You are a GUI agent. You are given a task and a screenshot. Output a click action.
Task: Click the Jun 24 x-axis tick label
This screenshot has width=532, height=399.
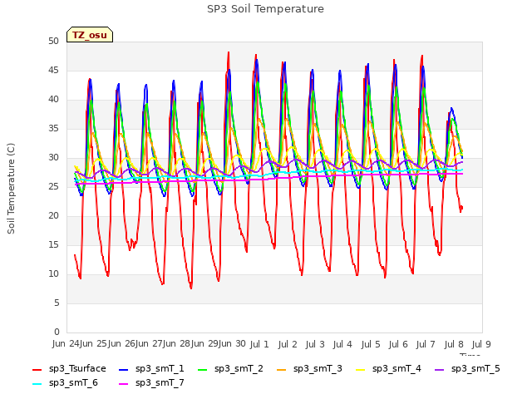(66, 343)
